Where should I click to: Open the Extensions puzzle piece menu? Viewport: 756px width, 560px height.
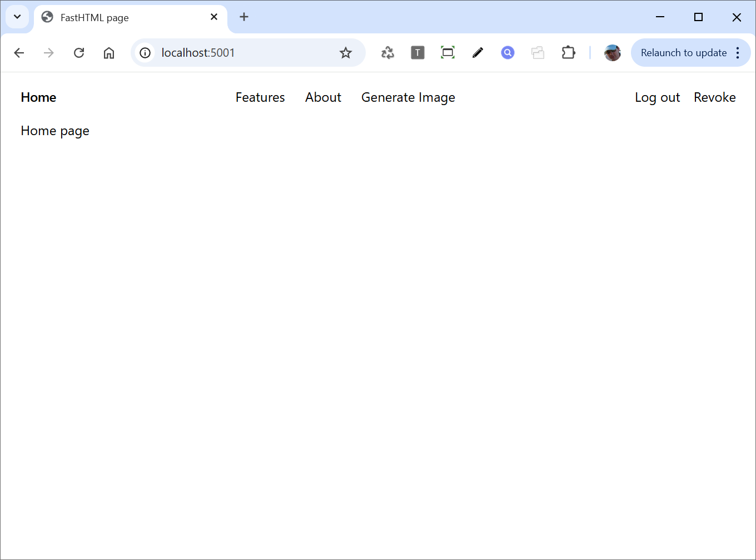click(x=568, y=53)
